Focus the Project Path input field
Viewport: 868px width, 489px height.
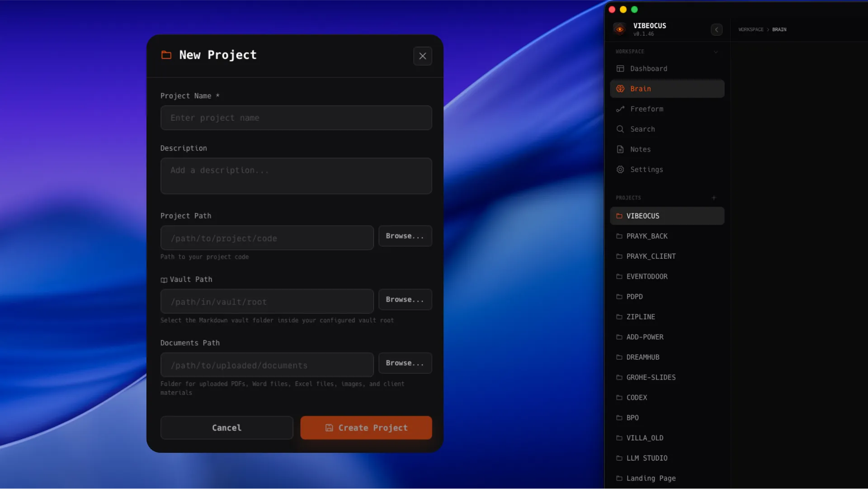pyautogui.click(x=267, y=238)
